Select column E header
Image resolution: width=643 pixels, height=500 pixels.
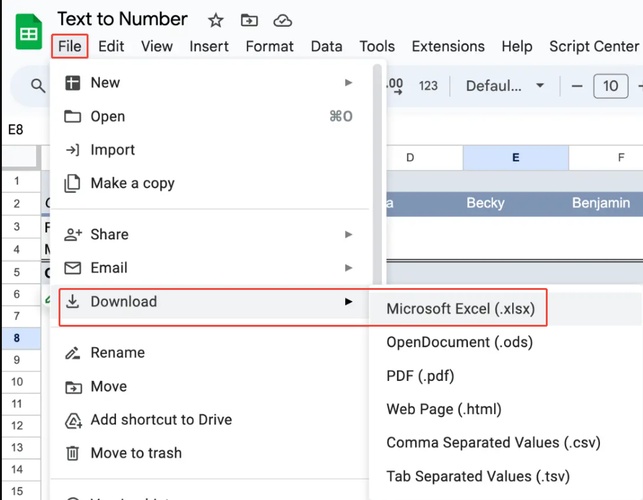[x=516, y=158]
